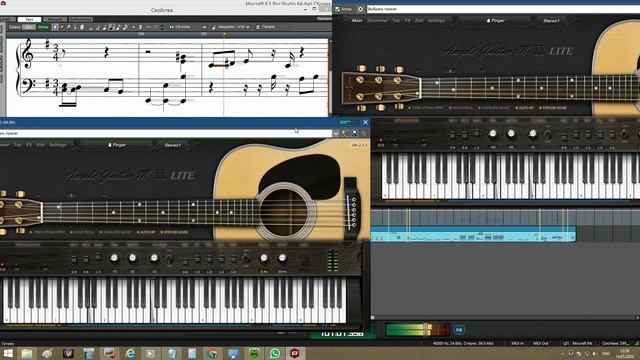Image resolution: width=640 pixels, height=360 pixels.
Task: Open FX tab in upper-right Ample Guitar
Action: point(407,20)
